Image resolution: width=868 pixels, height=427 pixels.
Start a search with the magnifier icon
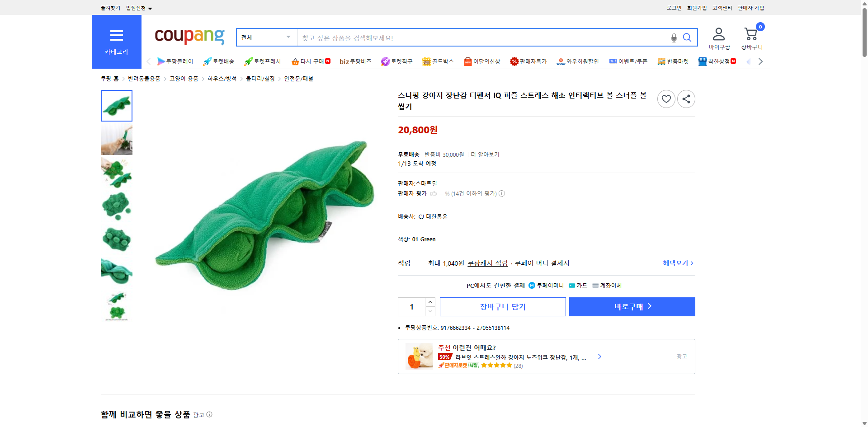click(x=687, y=38)
